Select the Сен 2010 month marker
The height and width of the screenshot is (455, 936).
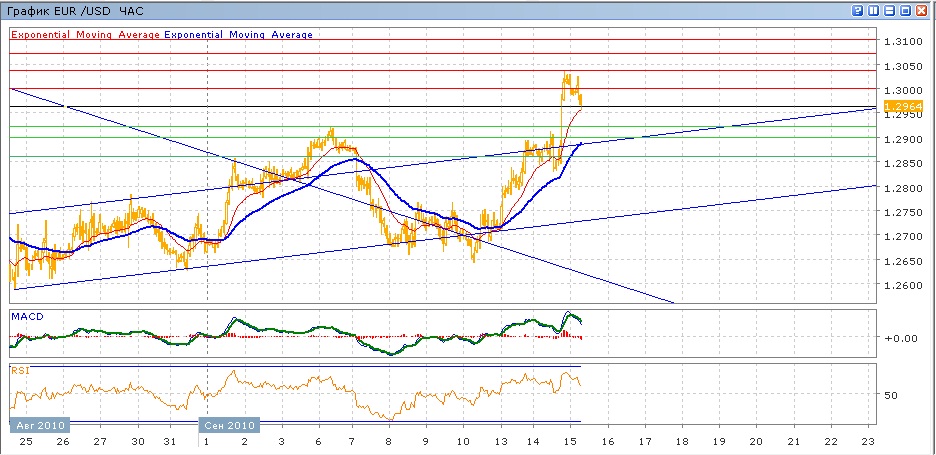point(230,425)
